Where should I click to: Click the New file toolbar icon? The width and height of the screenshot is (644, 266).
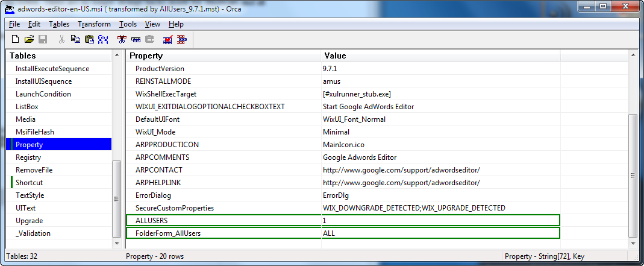coord(15,39)
